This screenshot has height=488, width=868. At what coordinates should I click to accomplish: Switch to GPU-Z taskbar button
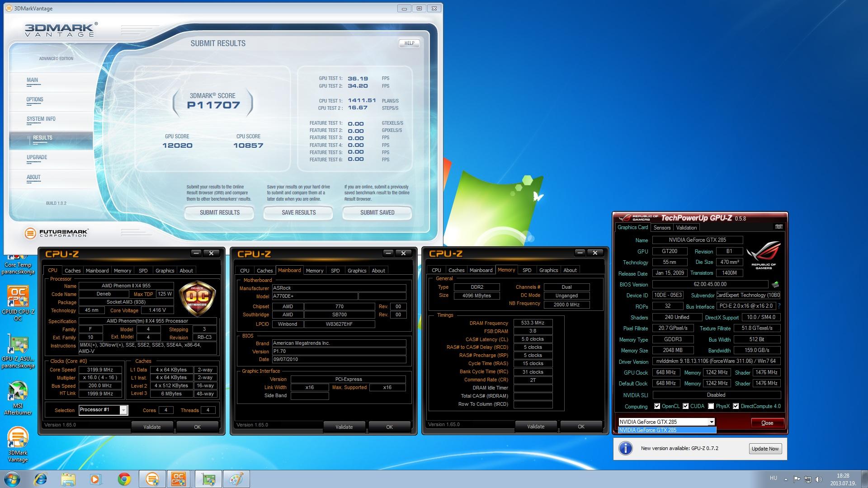pos(208,479)
